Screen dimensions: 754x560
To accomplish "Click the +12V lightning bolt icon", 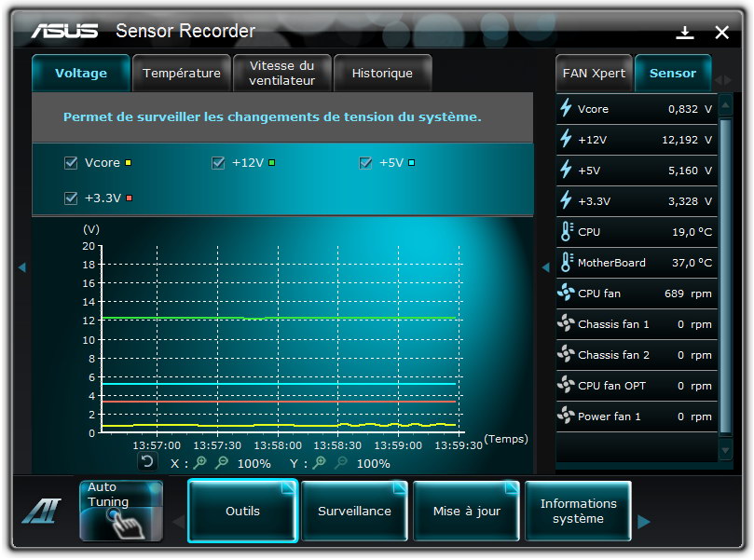I will [566, 139].
